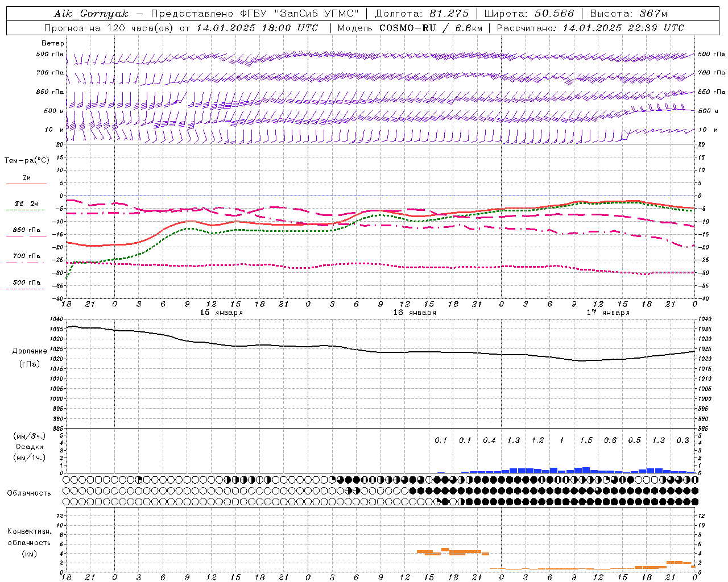The height and width of the screenshot is (582, 728).
Task: Click the 0.5 precipitation amount value
Action: click(x=634, y=440)
